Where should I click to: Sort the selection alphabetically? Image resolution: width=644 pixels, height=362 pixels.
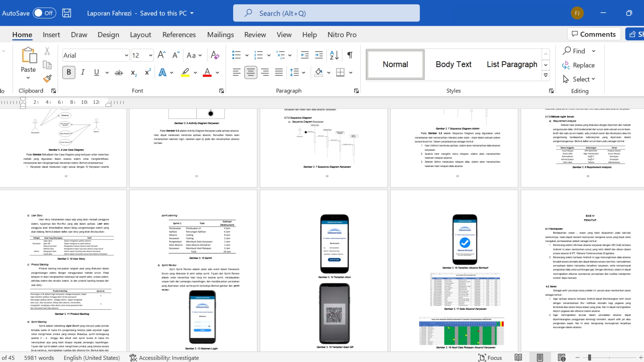click(x=334, y=55)
